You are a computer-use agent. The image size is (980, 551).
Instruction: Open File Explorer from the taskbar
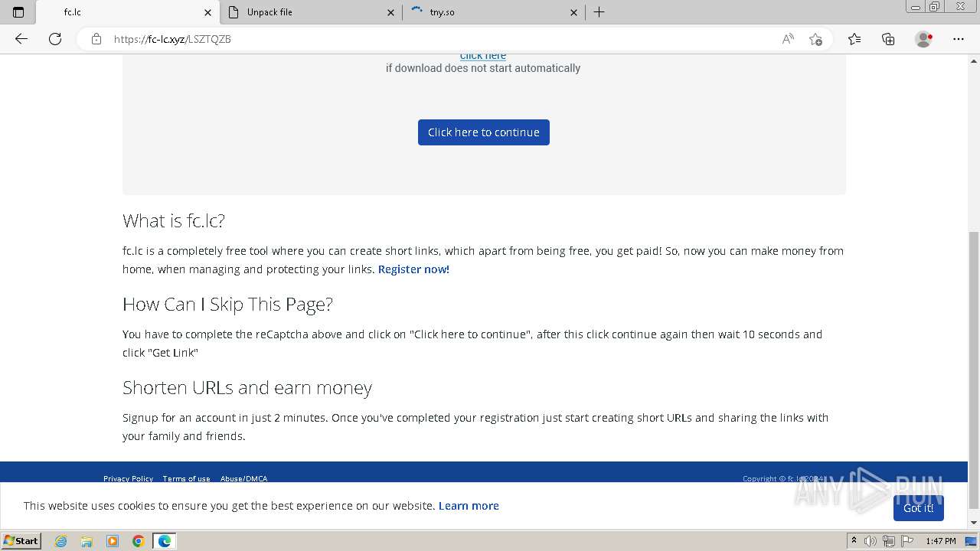[87, 541]
